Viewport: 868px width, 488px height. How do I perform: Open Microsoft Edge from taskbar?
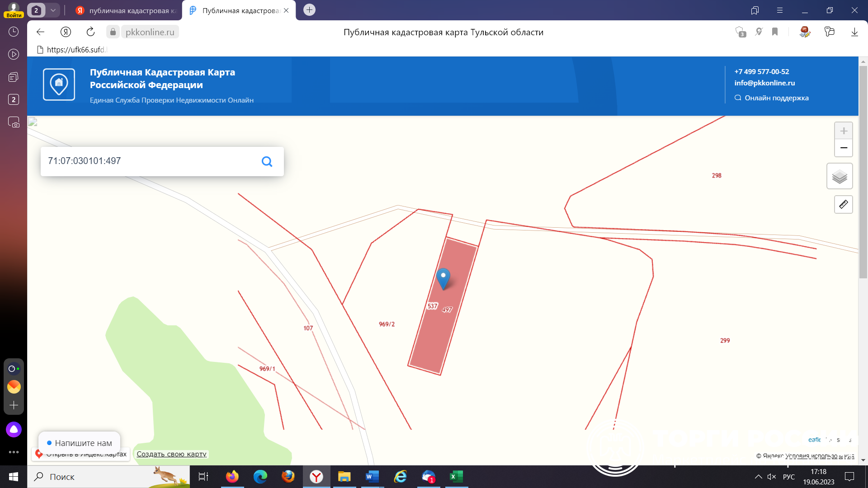[x=260, y=477]
